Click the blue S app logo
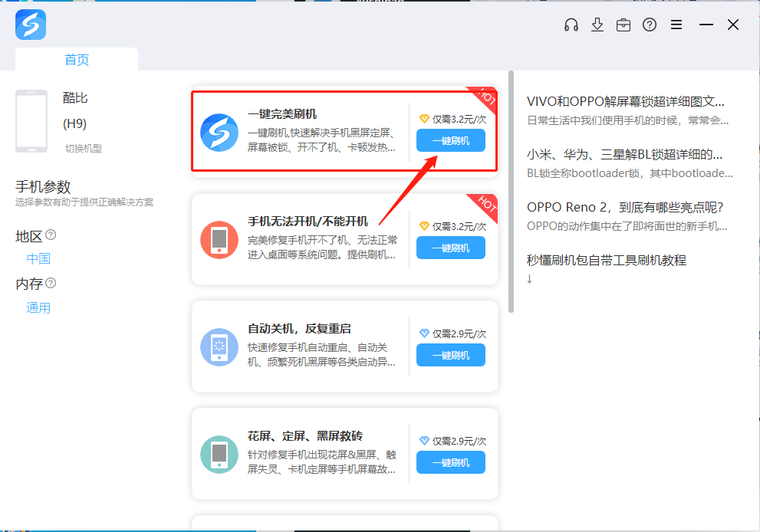The width and height of the screenshot is (760, 532). click(31, 25)
